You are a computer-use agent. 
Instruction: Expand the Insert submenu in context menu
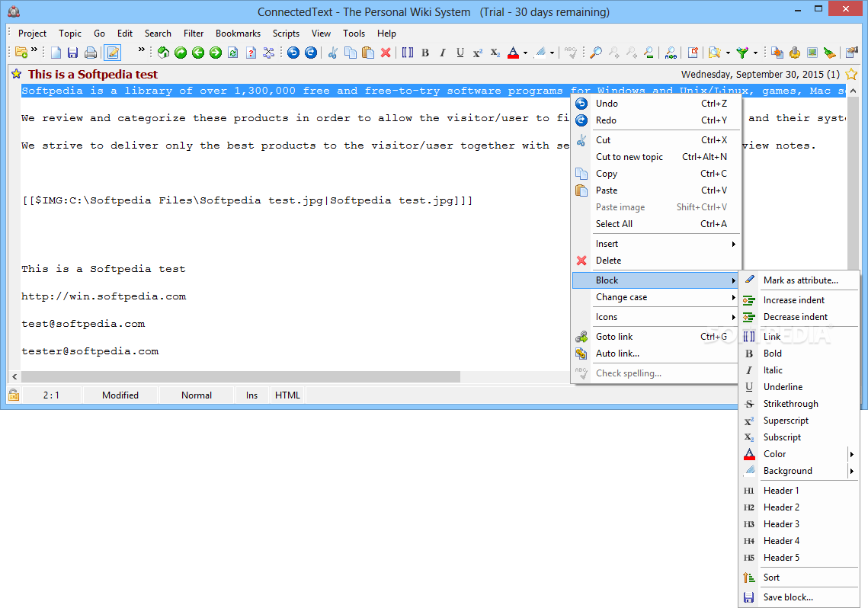point(655,243)
